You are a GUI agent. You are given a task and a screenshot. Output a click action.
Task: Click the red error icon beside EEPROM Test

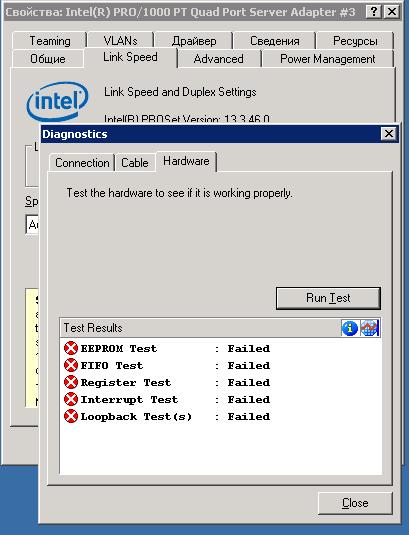(x=71, y=348)
